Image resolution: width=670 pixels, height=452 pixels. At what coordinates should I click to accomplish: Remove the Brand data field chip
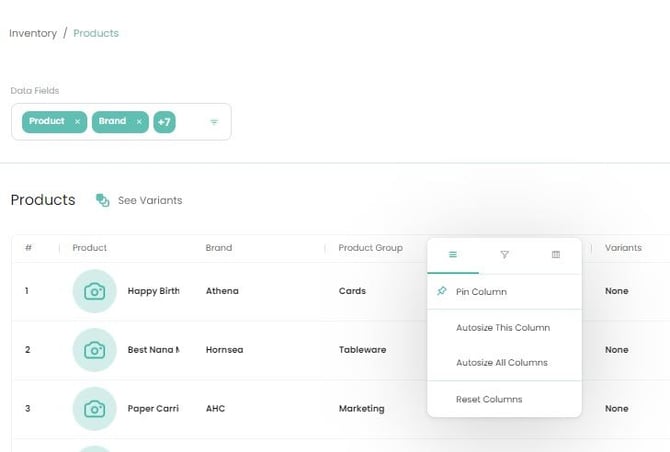click(139, 122)
